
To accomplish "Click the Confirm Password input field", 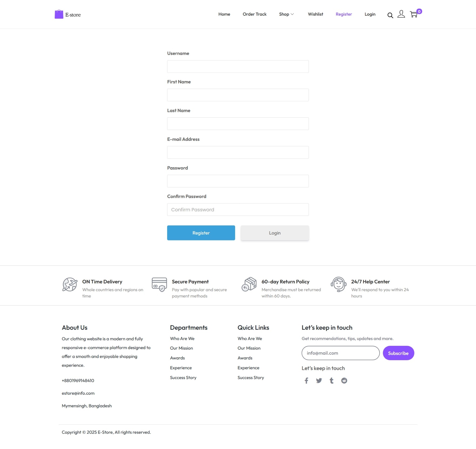I will [238, 209].
